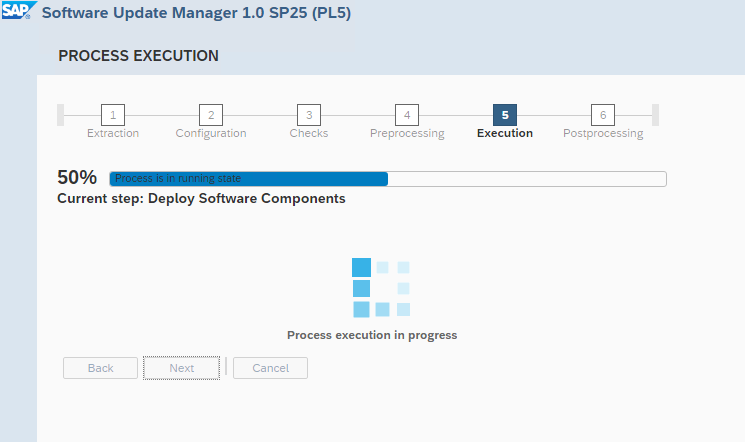Click the highlighted step 5 box

pyautogui.click(x=505, y=114)
